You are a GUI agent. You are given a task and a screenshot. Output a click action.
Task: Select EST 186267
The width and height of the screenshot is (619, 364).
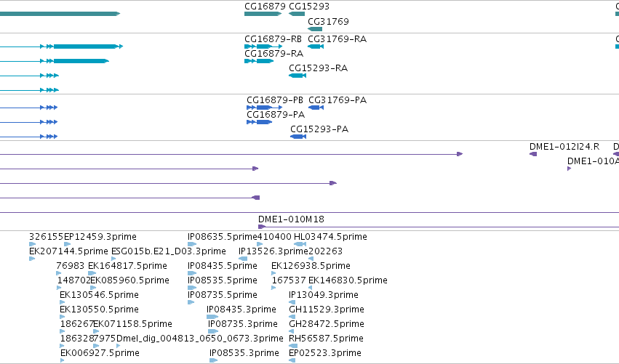(x=77, y=324)
